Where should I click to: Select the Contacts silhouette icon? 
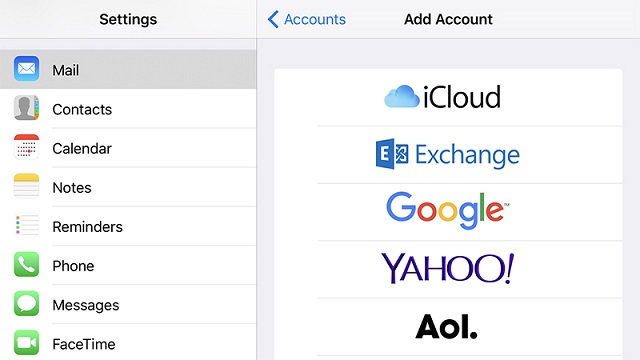point(26,108)
